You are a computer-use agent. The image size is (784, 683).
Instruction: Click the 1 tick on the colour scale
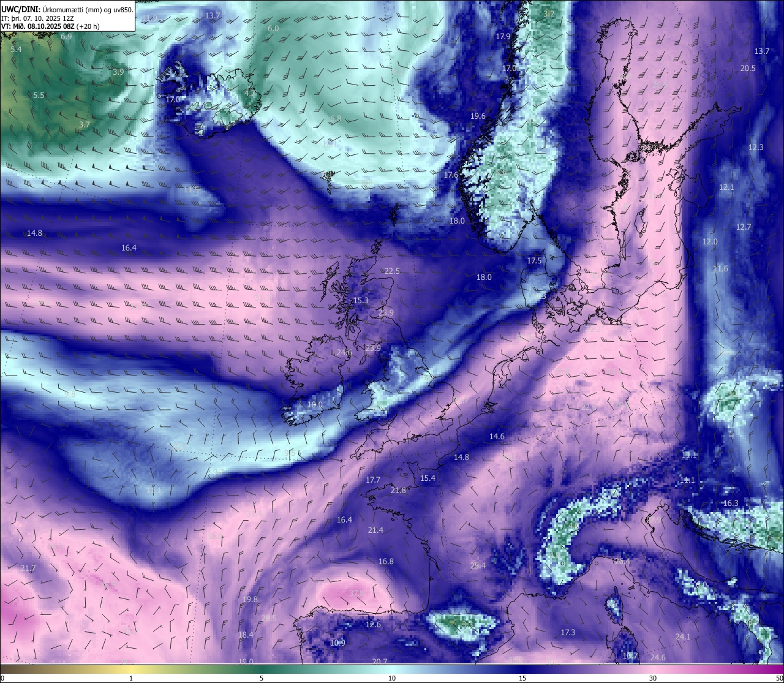pos(131,678)
